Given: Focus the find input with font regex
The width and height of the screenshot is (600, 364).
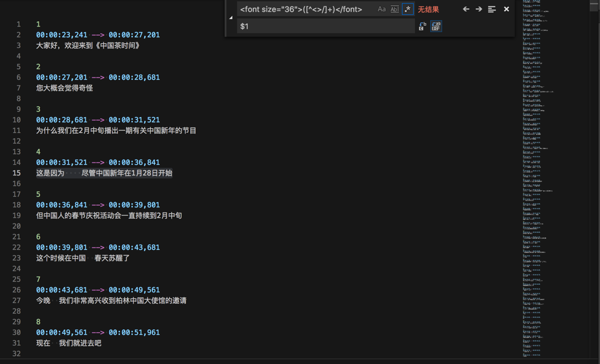Looking at the screenshot, I should pyautogui.click(x=304, y=9).
